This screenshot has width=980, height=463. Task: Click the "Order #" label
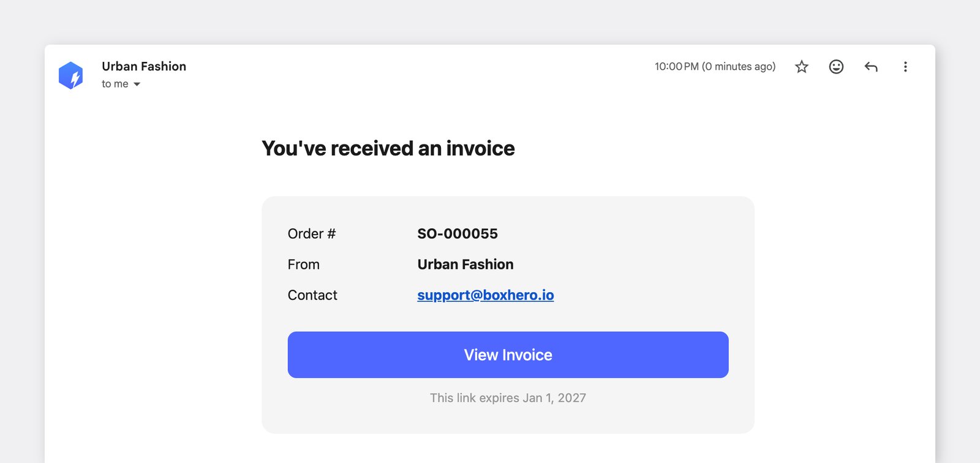[312, 234]
